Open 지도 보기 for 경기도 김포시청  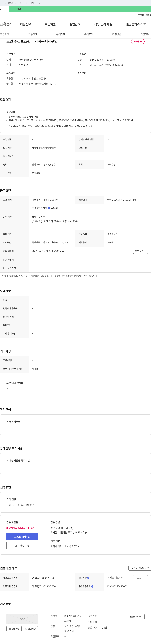140,578
